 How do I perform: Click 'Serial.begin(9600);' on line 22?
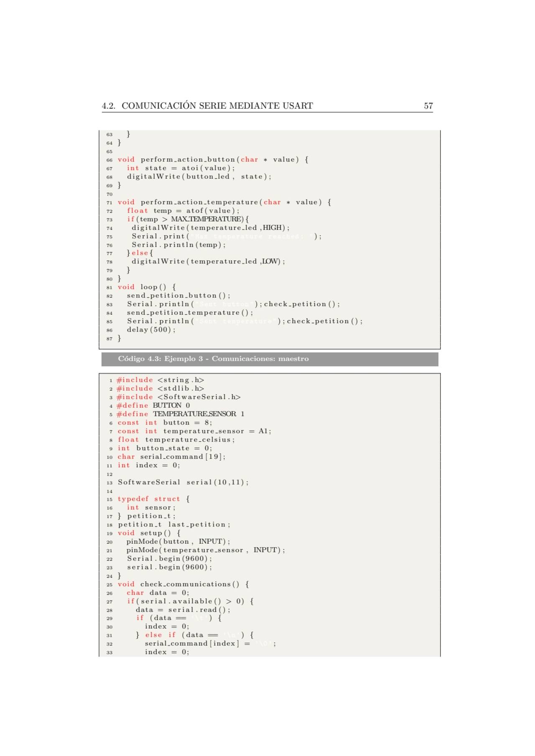click(170, 559)
